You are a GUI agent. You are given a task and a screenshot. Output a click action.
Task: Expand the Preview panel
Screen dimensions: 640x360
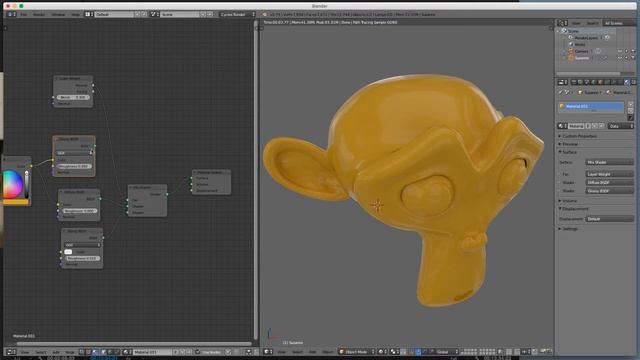570,144
